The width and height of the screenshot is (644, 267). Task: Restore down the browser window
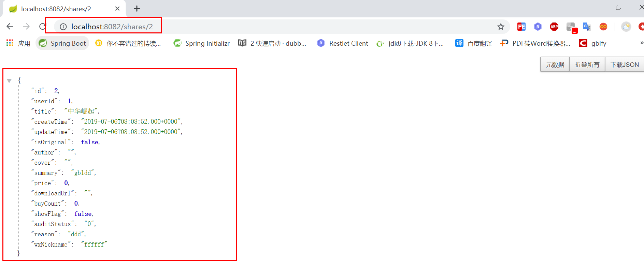618,7
